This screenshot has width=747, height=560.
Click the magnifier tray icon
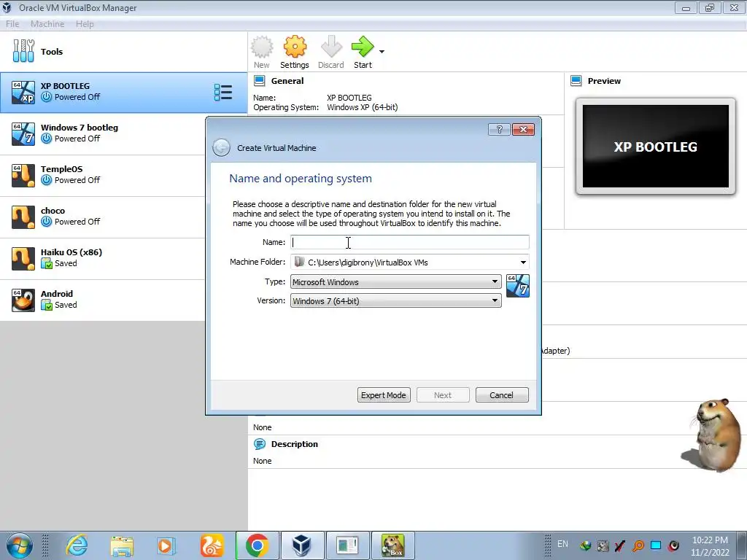[638, 545]
